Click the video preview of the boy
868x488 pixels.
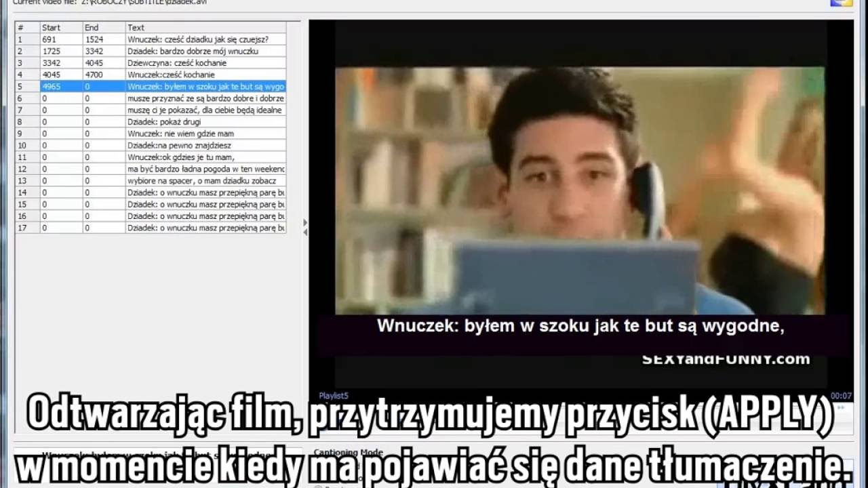click(580, 190)
